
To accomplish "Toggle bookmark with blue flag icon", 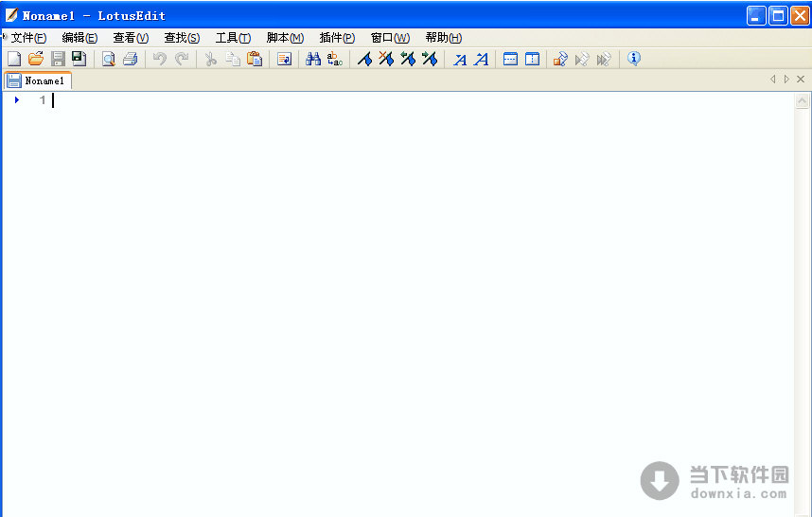I will (x=364, y=59).
